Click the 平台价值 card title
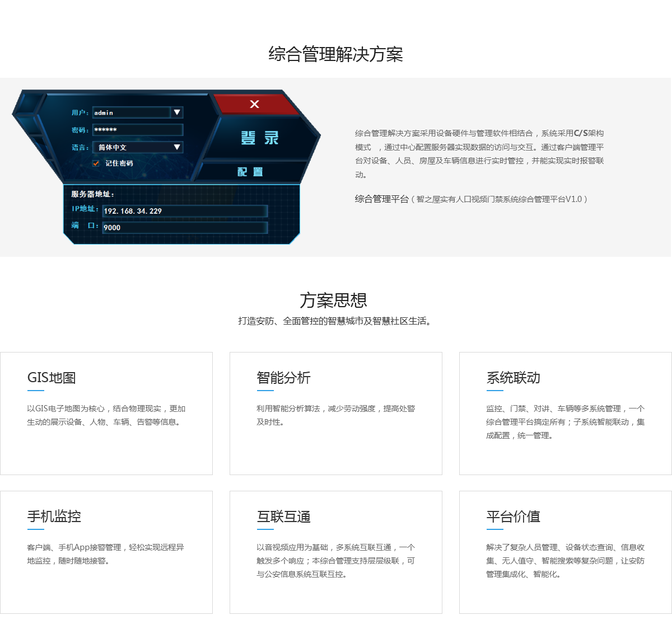 click(513, 516)
